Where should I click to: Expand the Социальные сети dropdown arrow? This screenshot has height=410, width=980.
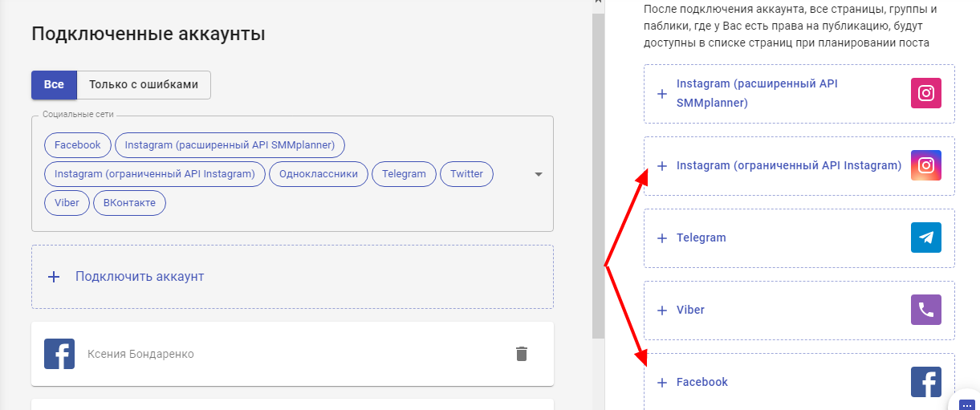pyautogui.click(x=539, y=174)
